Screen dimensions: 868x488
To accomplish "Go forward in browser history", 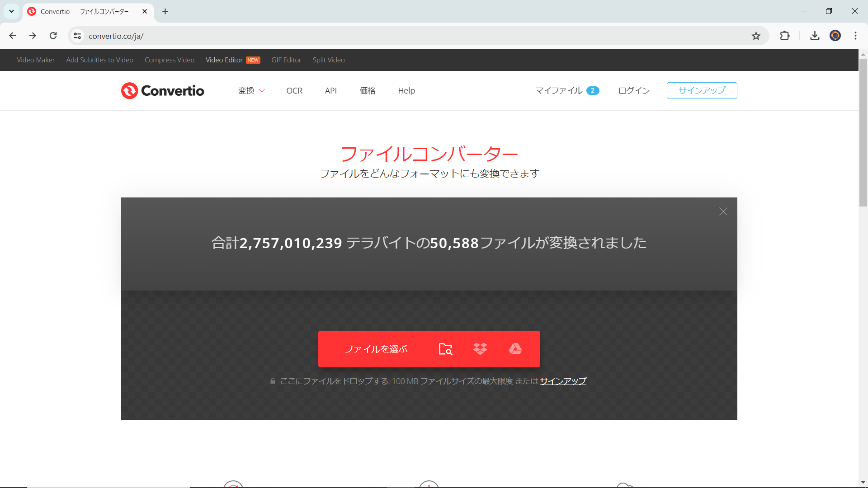I will 33,36.
